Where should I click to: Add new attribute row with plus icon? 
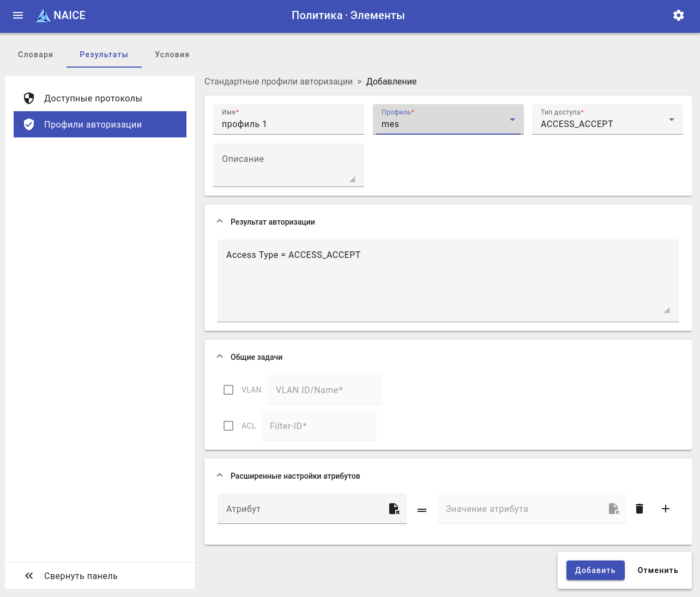pos(666,509)
